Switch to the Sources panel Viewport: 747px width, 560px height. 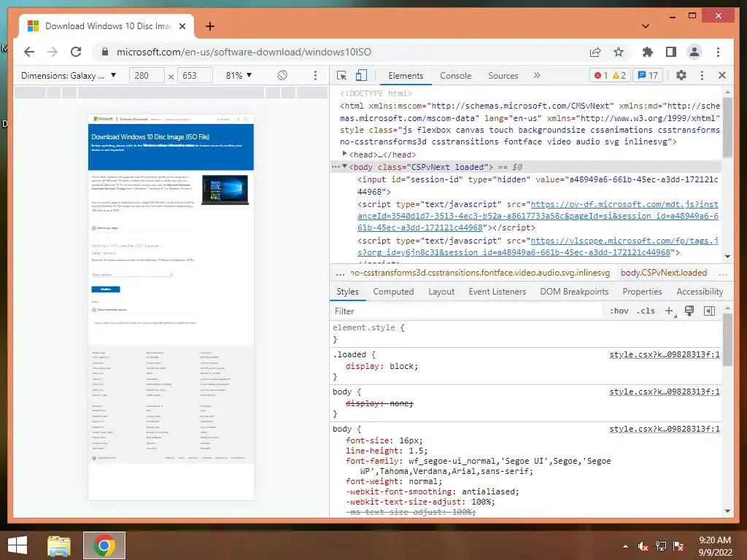(503, 76)
